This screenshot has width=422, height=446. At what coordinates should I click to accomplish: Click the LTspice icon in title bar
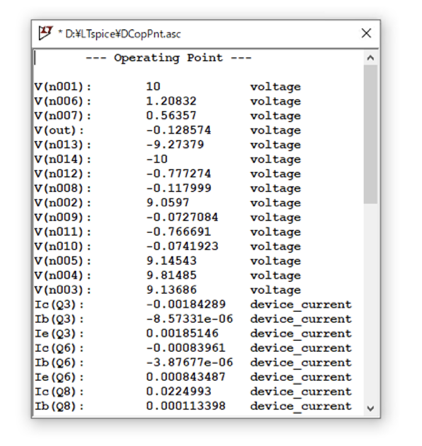coord(45,33)
